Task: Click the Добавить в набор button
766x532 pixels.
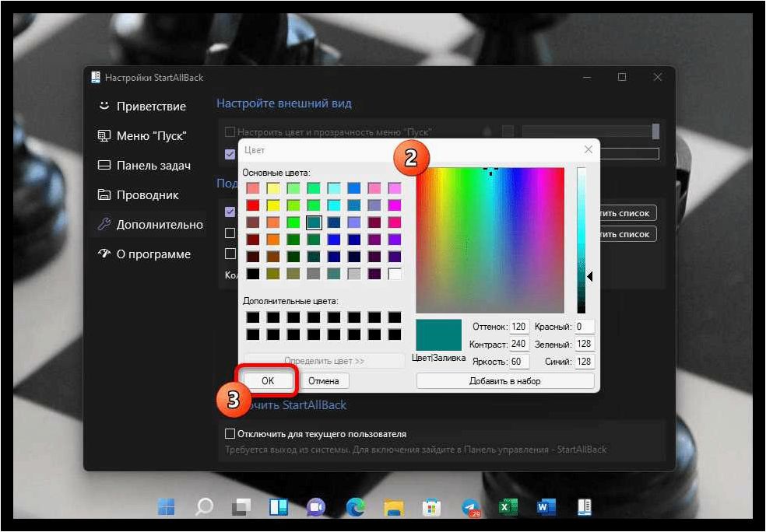Action: point(505,380)
